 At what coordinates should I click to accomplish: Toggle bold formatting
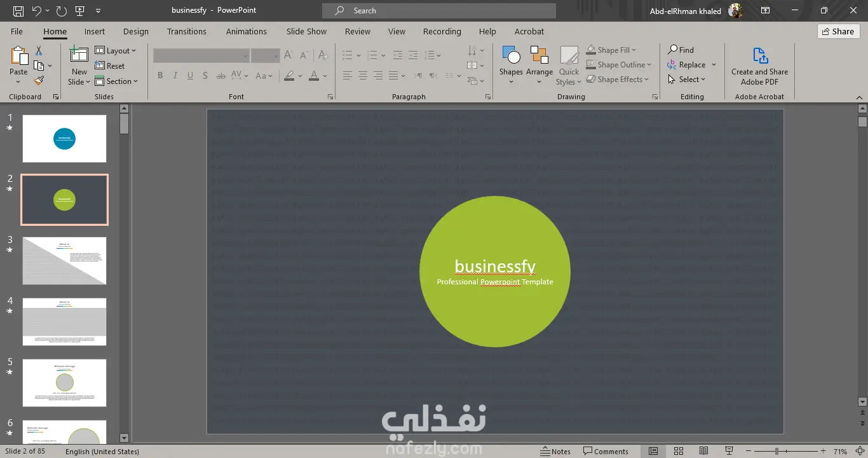[x=160, y=76]
